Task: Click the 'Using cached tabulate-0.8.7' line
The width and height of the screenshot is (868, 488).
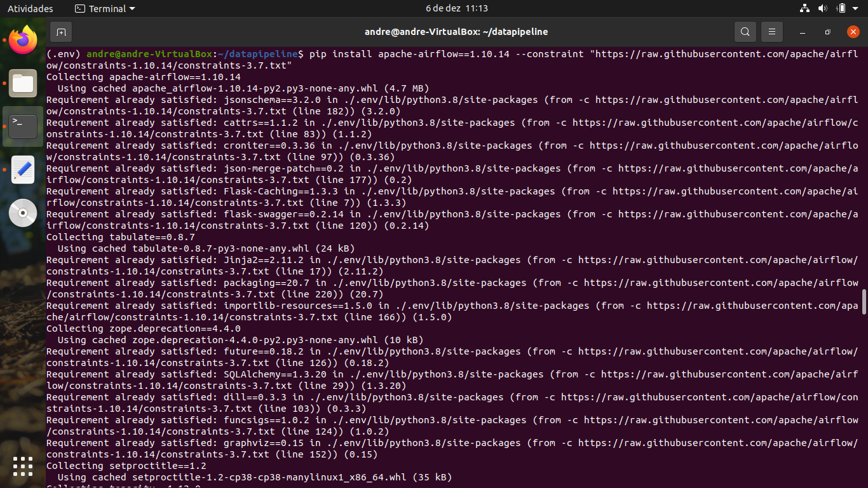Action: 206,248
